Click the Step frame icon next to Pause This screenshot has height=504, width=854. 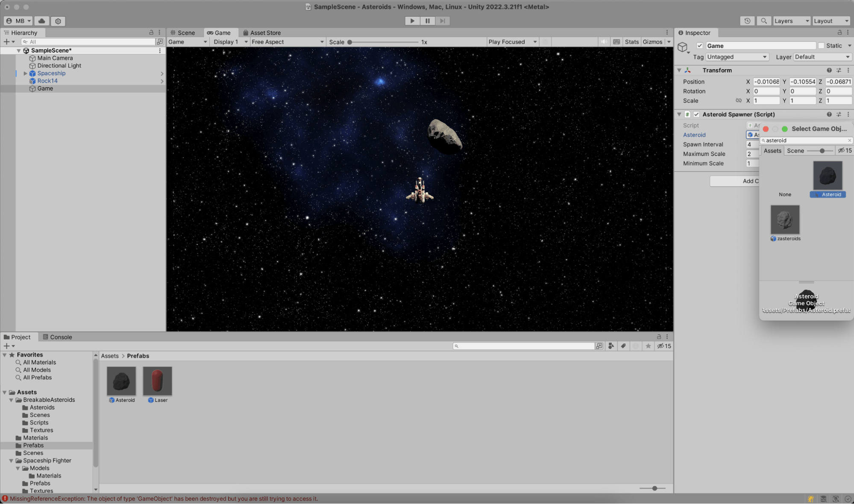(442, 21)
